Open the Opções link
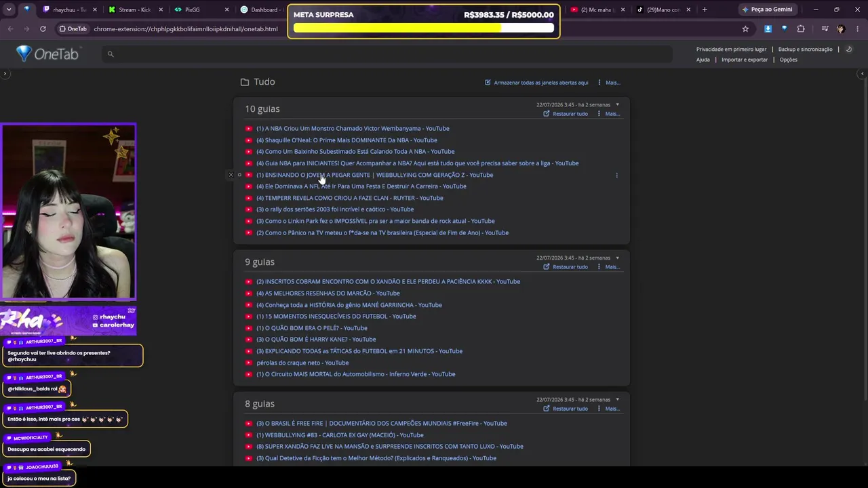 789,60
